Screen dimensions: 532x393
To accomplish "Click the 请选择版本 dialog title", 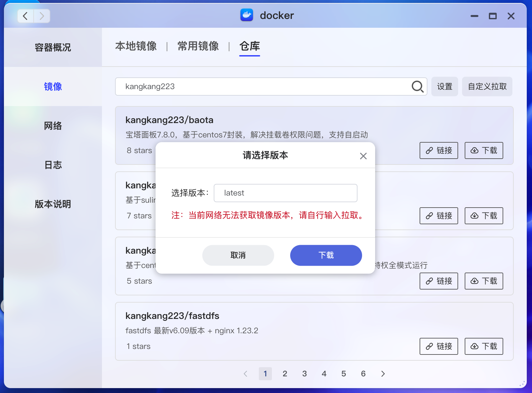I will (265, 155).
